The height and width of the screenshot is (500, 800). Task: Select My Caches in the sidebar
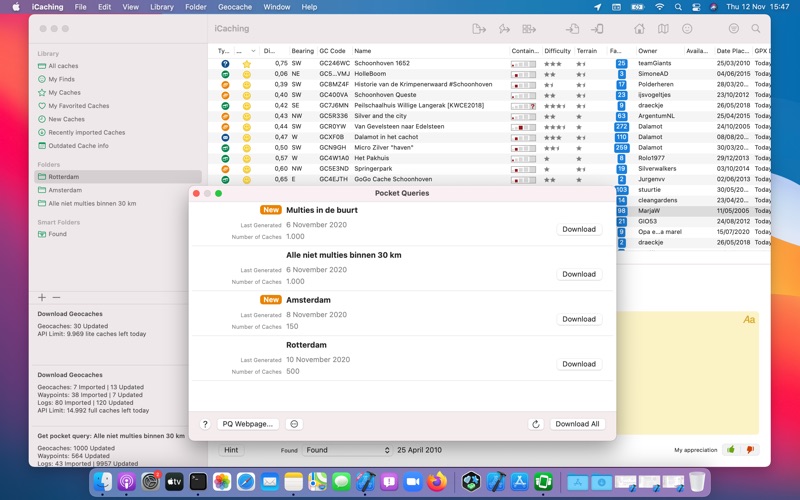tap(64, 92)
